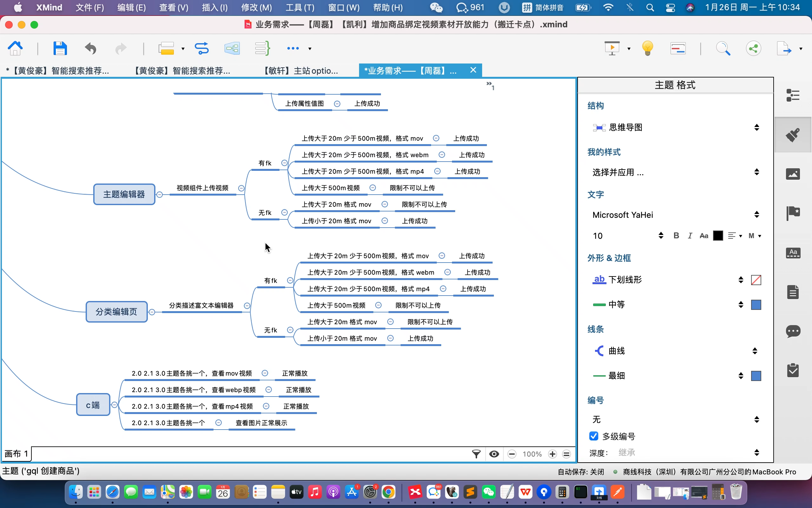Open the Comments bubble sidebar icon
The width and height of the screenshot is (812, 508).
point(793,331)
